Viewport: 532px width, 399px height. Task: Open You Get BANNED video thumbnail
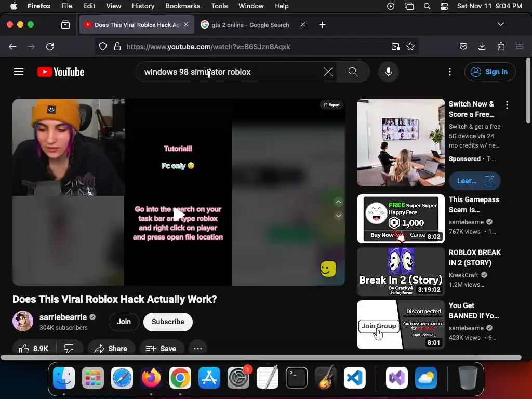coord(401,325)
